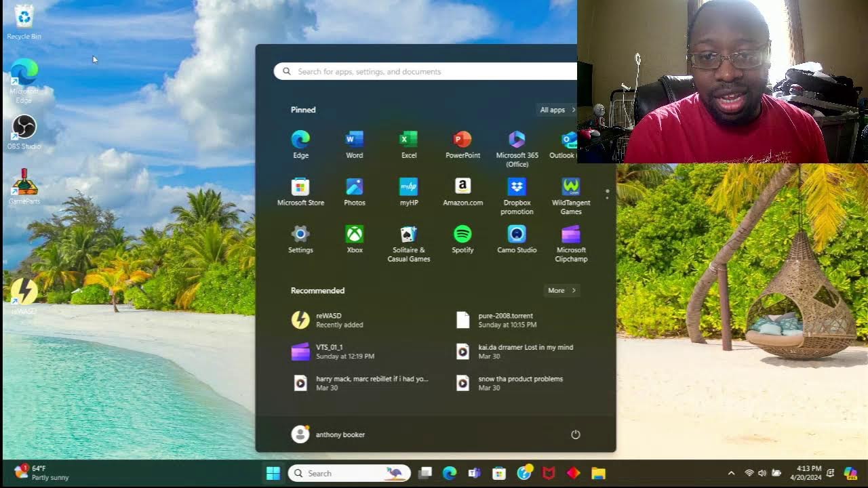Open Edge from the taskbar

tap(450, 473)
